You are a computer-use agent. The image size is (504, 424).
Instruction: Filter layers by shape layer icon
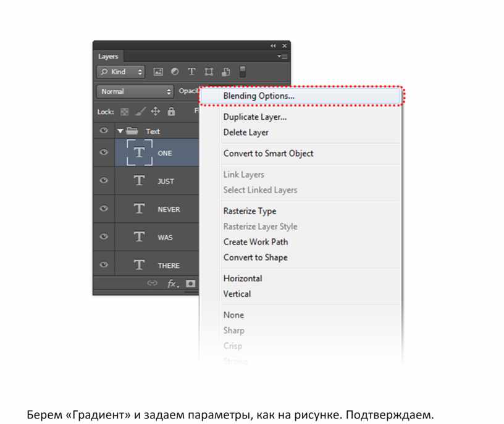(x=209, y=72)
